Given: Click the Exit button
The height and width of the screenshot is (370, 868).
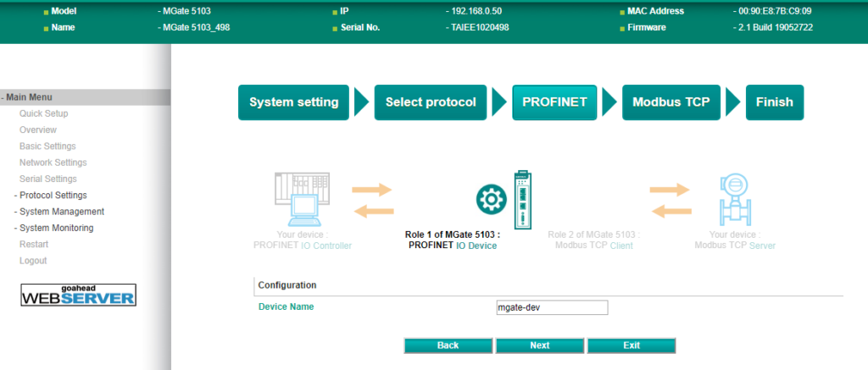Looking at the screenshot, I should 632,345.
